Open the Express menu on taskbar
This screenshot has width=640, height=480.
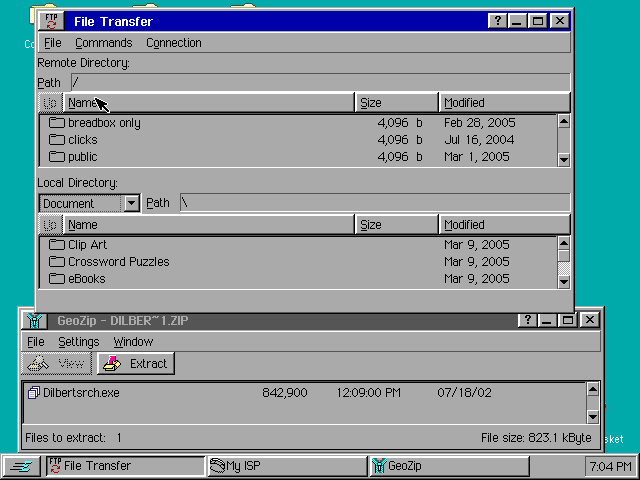tap(20, 466)
